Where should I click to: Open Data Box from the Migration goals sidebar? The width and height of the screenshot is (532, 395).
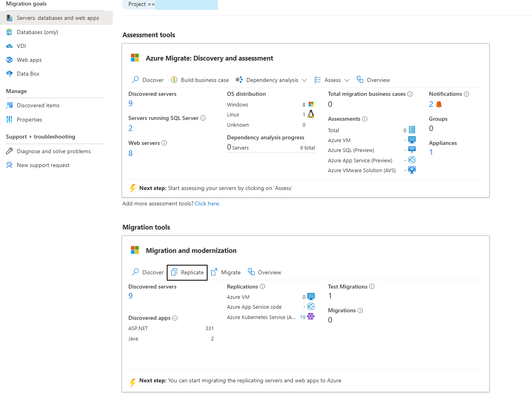click(x=28, y=73)
